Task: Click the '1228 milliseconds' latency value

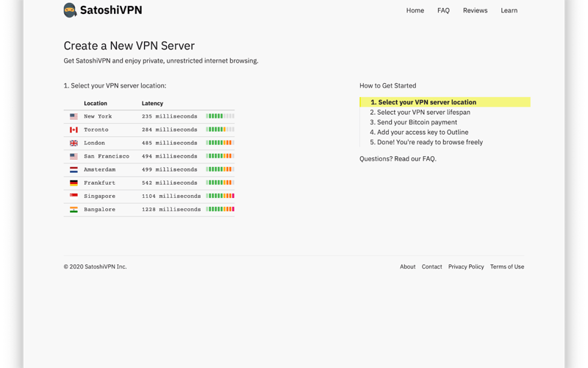Action: click(x=171, y=210)
